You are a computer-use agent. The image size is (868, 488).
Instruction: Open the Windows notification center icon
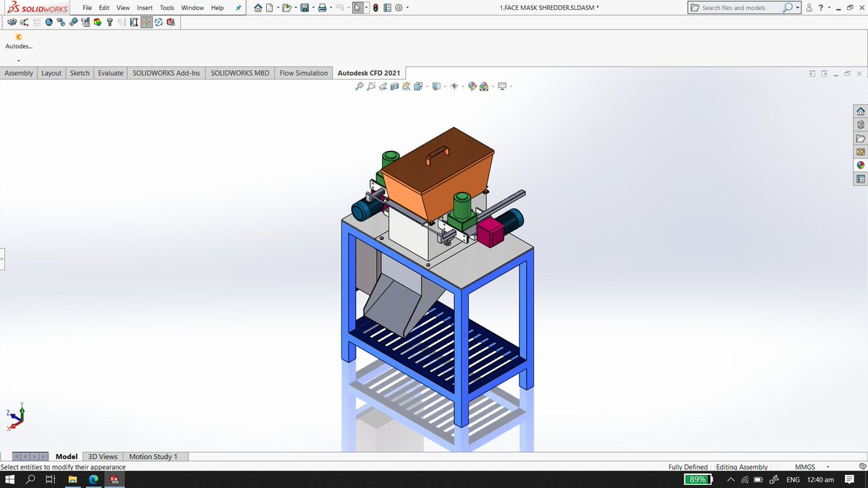[850, 479]
